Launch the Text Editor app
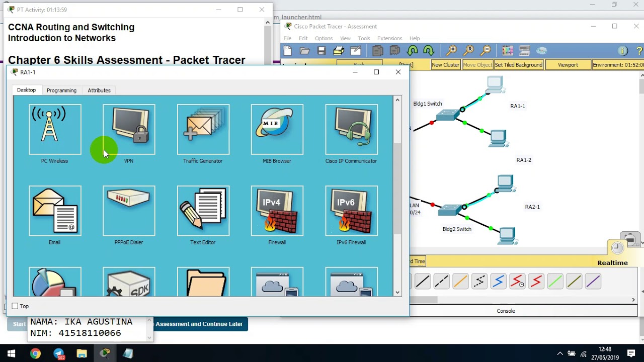Viewport: 644px width, 362px height. click(x=203, y=211)
